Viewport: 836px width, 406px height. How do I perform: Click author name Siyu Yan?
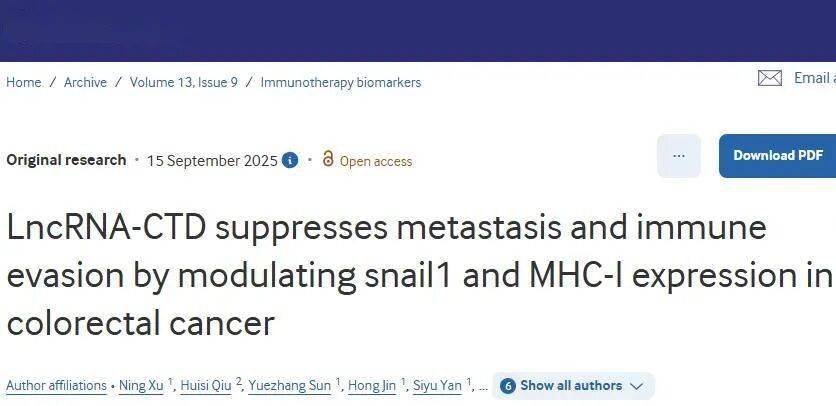point(439,386)
